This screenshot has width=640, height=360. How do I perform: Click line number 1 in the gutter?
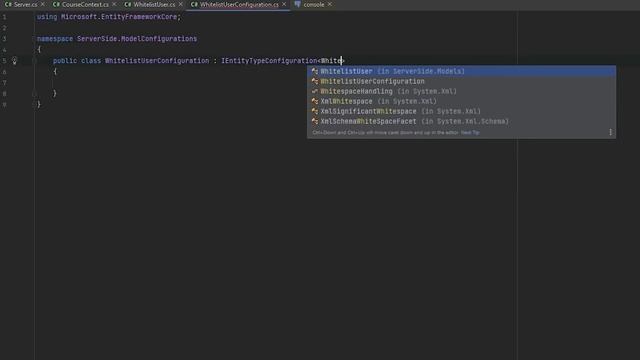coord(4,17)
